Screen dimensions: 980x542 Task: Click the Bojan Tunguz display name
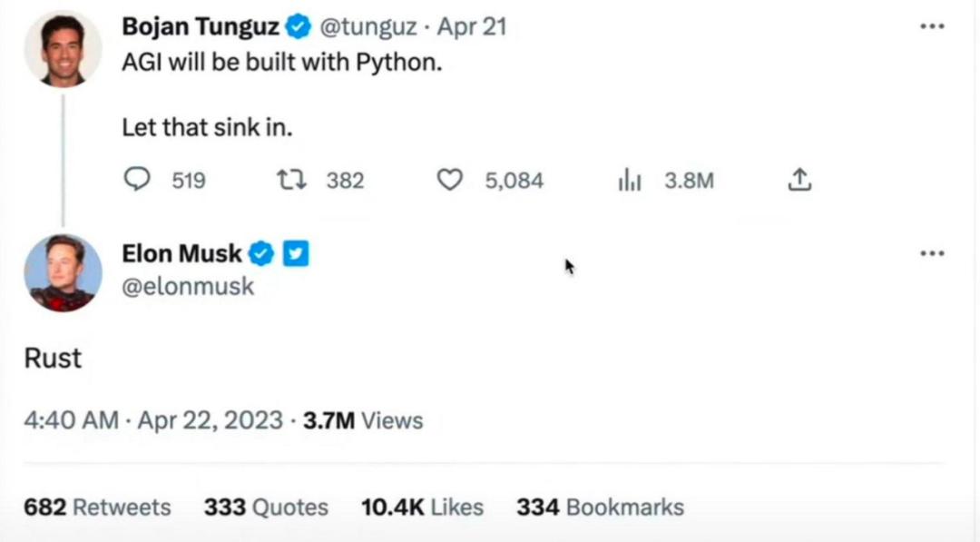point(201,27)
